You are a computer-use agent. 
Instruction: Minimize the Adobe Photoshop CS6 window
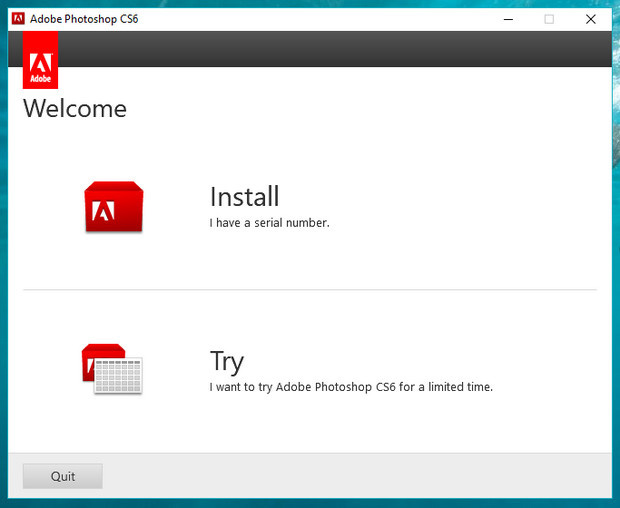(x=508, y=19)
